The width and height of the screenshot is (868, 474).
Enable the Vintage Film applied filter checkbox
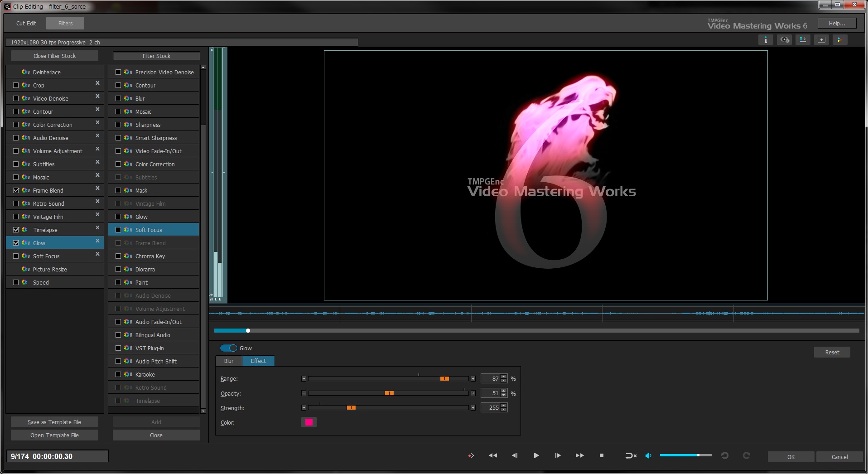16,217
